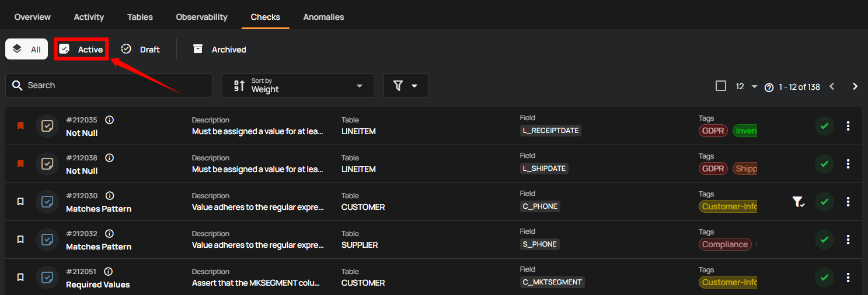Click the green status checkmark for C_MKTSEGMENT row

coord(824,278)
